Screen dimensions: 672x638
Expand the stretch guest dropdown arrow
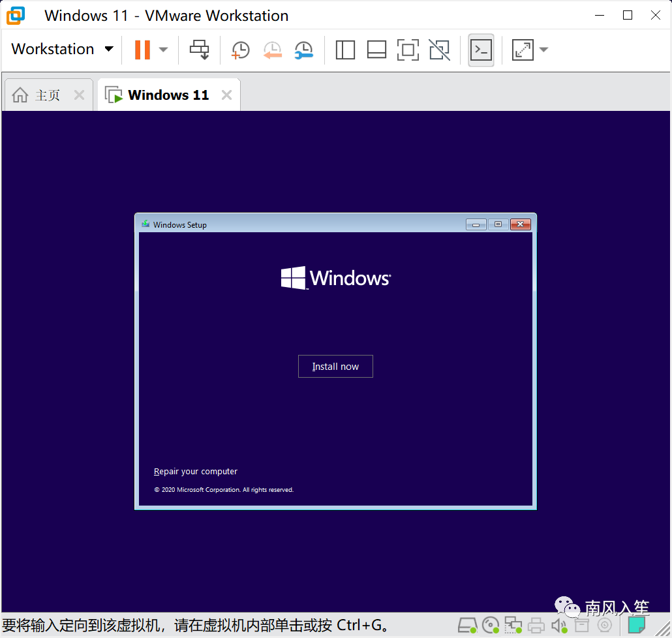point(543,50)
